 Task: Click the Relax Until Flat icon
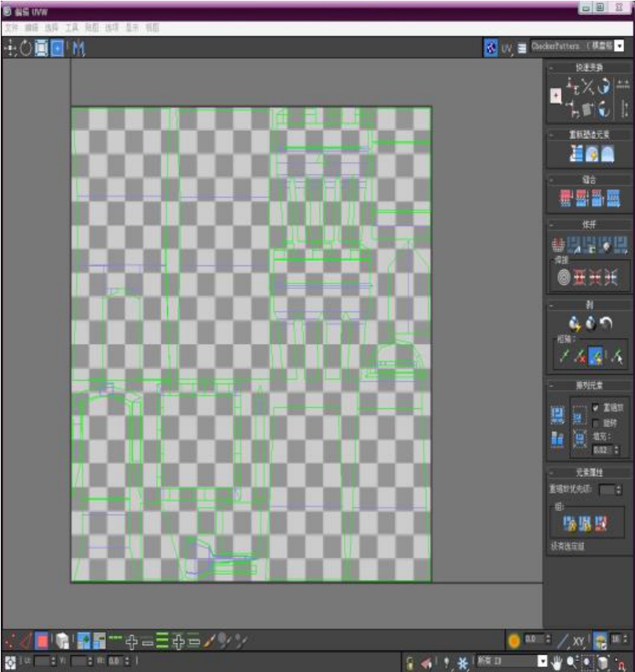tap(592, 155)
